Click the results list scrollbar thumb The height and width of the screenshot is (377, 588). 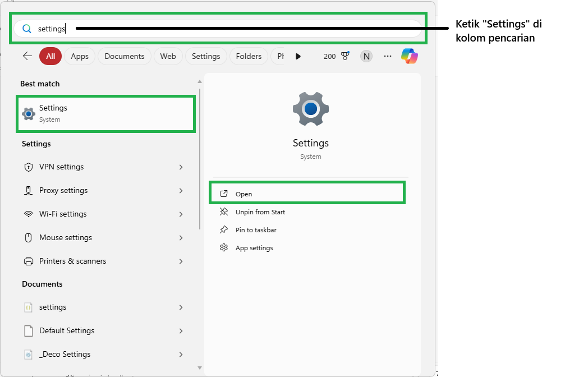point(200,159)
